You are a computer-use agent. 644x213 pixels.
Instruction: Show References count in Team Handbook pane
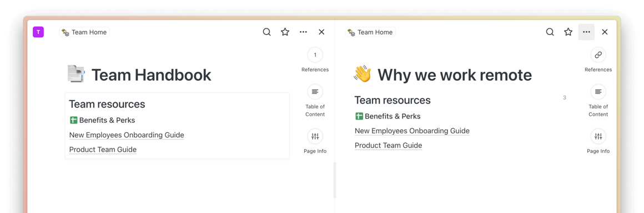pyautogui.click(x=315, y=55)
